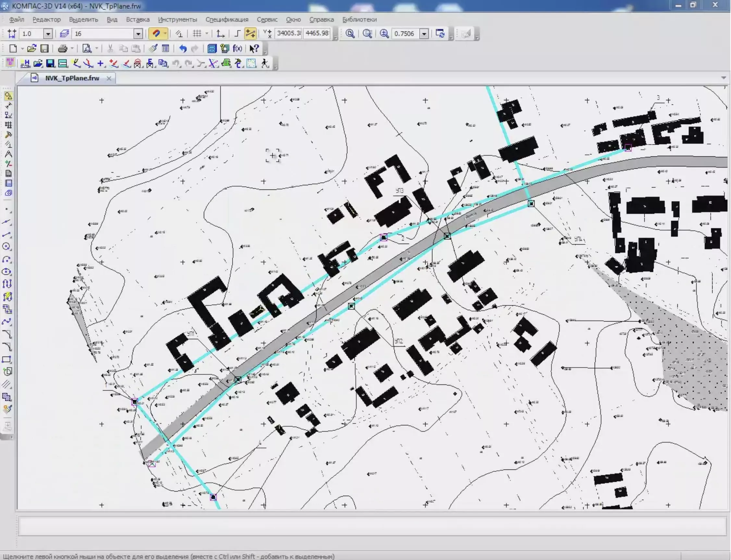Toggle the grid display button
The height and width of the screenshot is (560, 731).
click(x=197, y=34)
